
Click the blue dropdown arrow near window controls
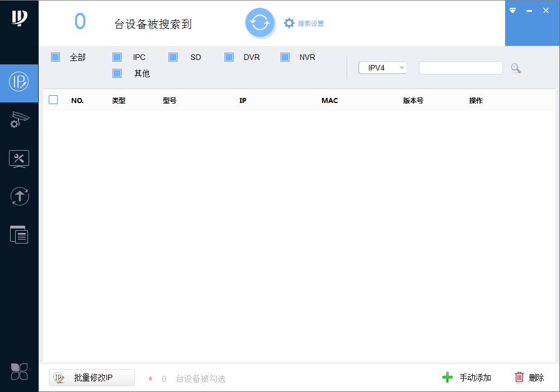(x=512, y=10)
